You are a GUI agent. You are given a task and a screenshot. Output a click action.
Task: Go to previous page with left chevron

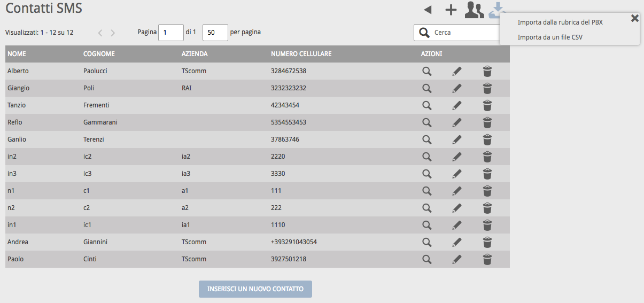(100, 33)
